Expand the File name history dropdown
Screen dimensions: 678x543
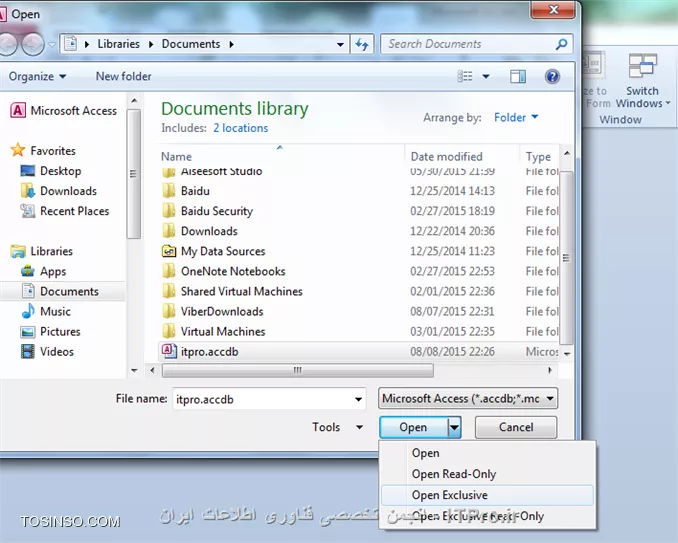(358, 399)
